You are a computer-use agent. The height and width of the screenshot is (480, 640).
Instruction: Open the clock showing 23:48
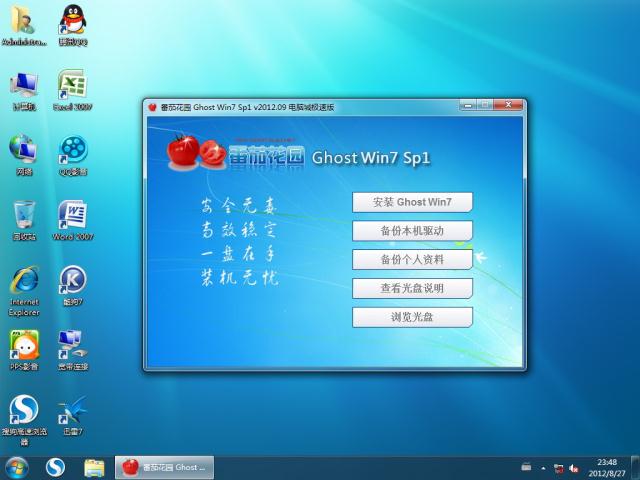pyautogui.click(x=607, y=468)
